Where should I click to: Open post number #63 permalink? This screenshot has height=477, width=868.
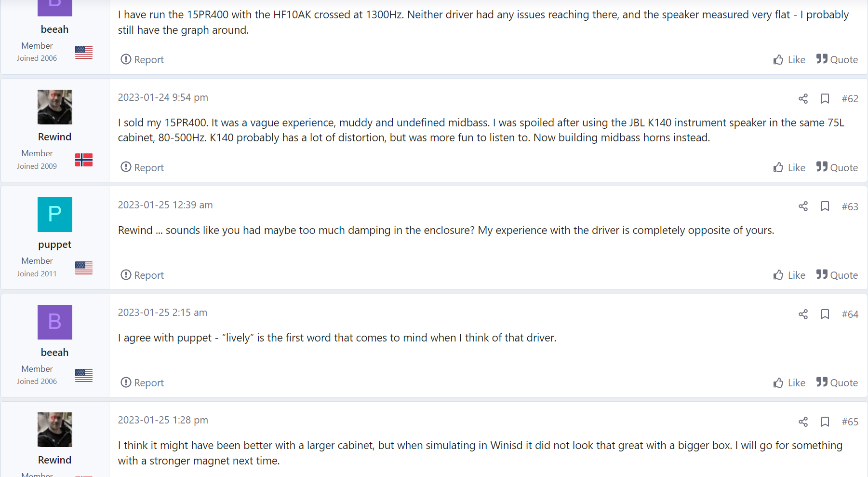point(850,206)
